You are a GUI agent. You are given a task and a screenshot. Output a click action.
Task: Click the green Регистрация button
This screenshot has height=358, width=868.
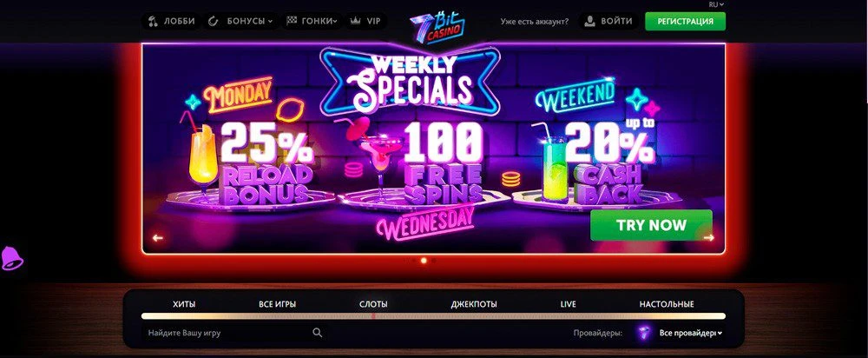686,22
